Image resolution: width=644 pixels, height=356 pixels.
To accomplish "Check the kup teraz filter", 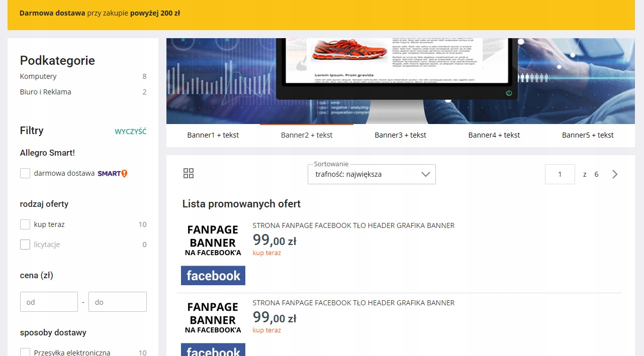I will 25,224.
